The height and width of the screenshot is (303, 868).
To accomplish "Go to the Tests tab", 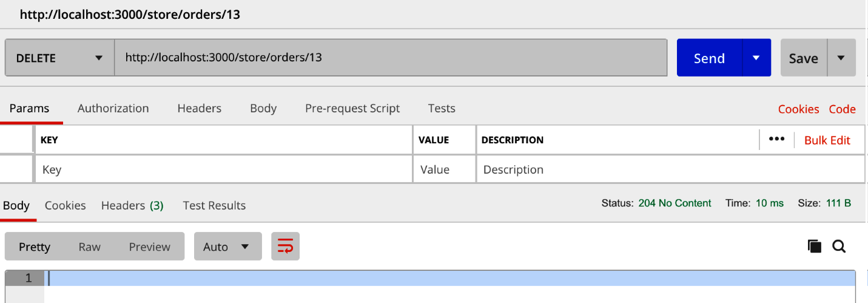I will [441, 108].
